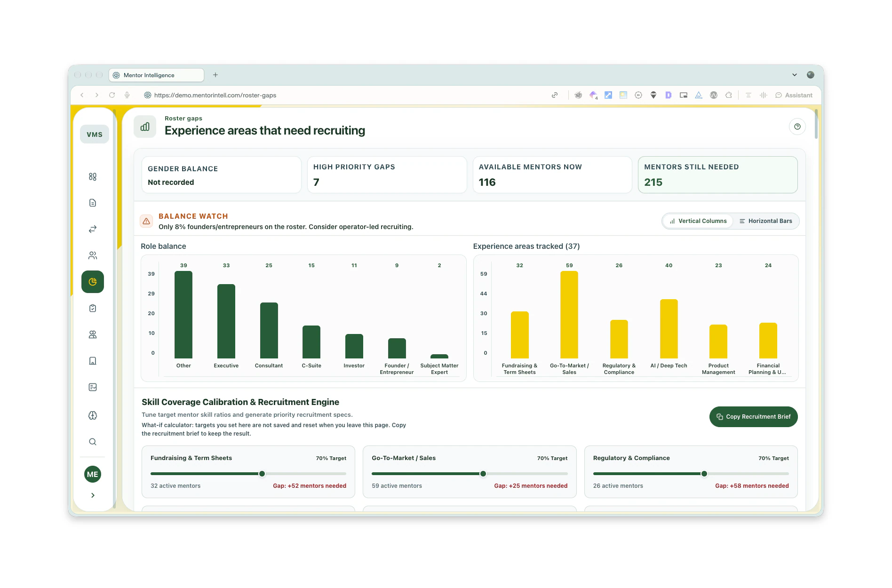Viewport: 892px width, 588px height.
Task: Click the Executive bar in Role balance
Action: [226, 321]
